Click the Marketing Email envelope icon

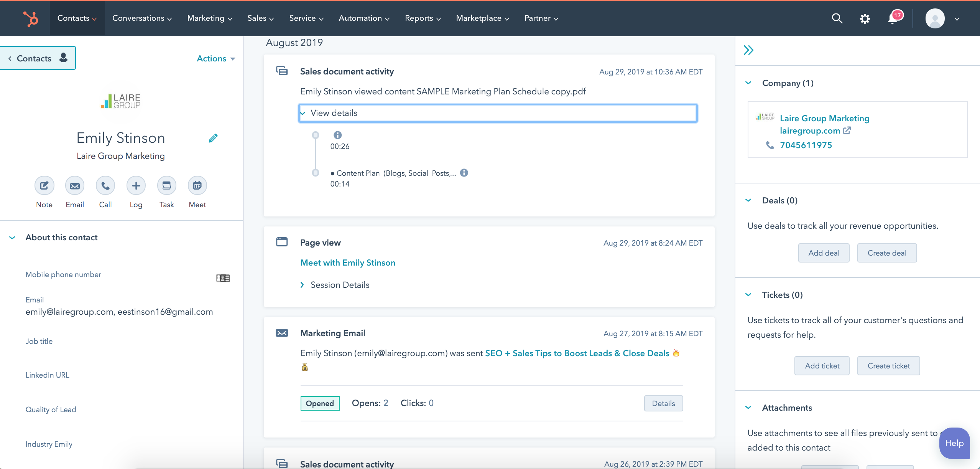(282, 333)
